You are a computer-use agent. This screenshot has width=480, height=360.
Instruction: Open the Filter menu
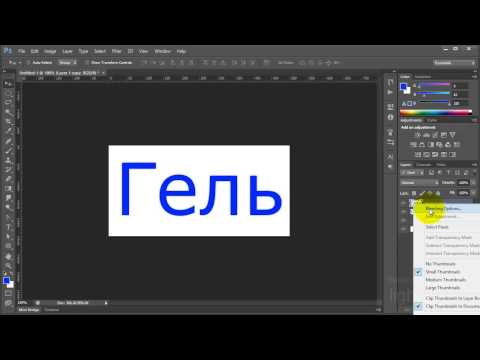116,51
